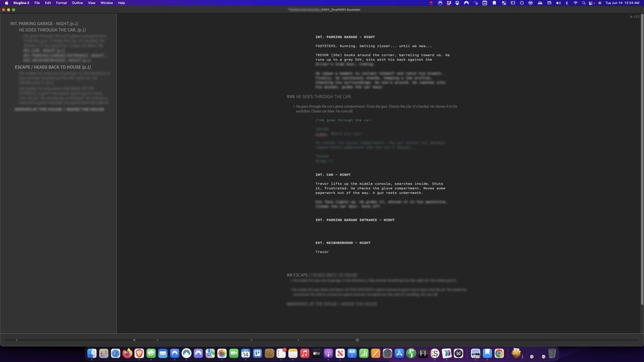Open Calendar from the Dock

pos(246,353)
